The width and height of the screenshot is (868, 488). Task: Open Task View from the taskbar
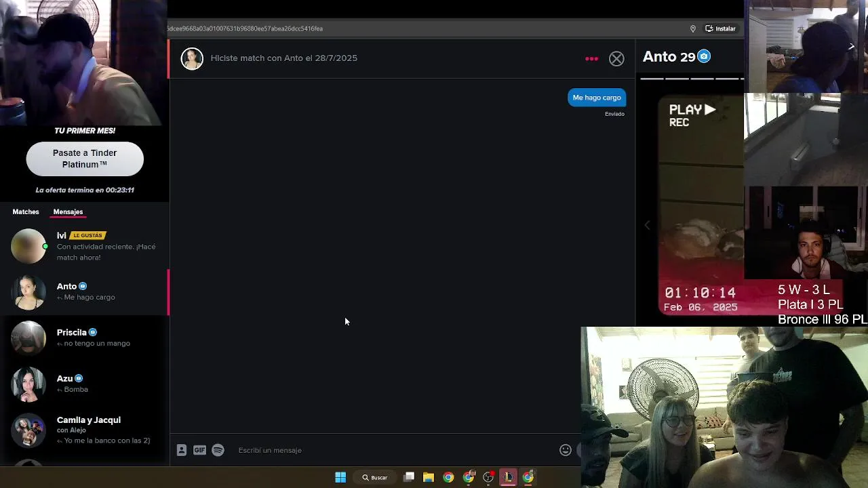[409, 477]
